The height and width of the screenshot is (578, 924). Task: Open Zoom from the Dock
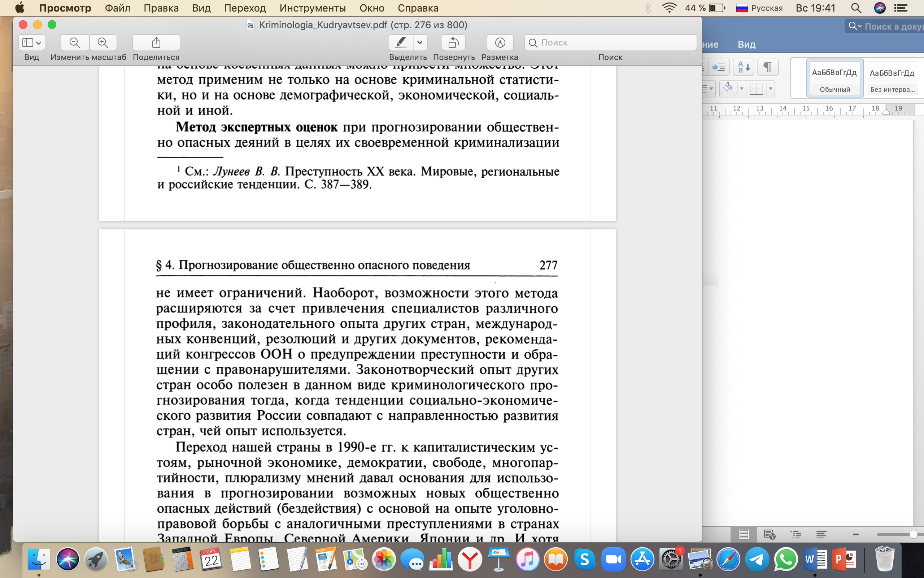pyautogui.click(x=614, y=559)
